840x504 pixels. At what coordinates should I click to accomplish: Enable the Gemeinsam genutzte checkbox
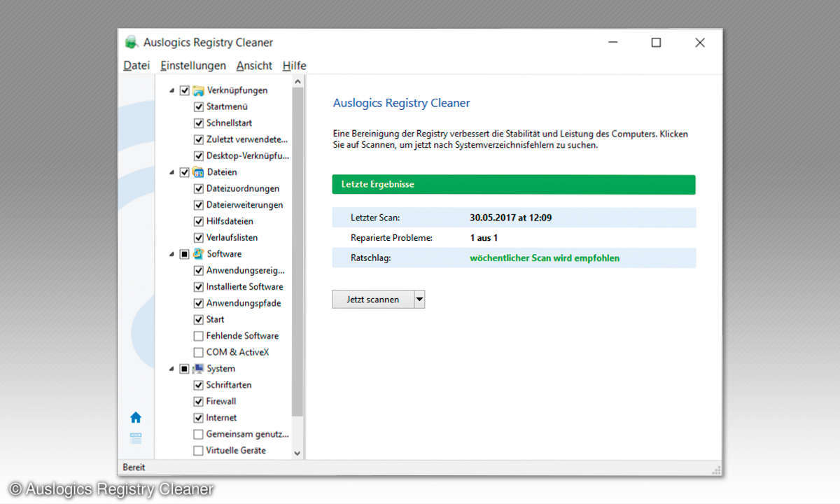198,435
